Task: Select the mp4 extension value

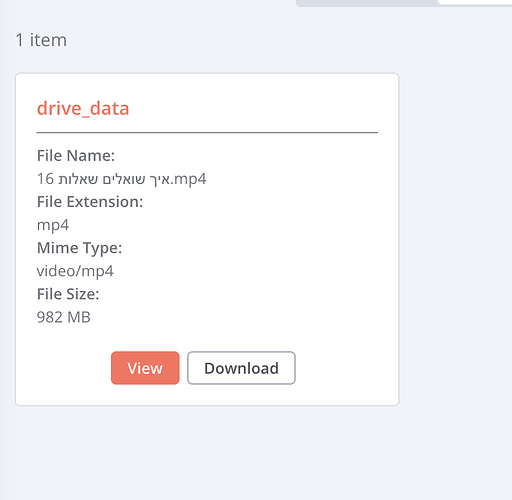Action: [53, 225]
